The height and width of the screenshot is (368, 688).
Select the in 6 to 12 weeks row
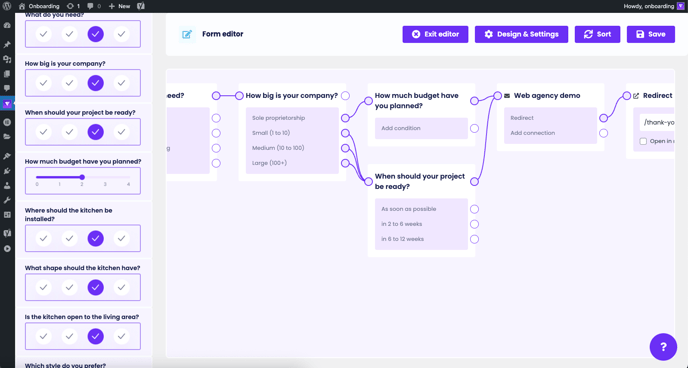[421, 239]
